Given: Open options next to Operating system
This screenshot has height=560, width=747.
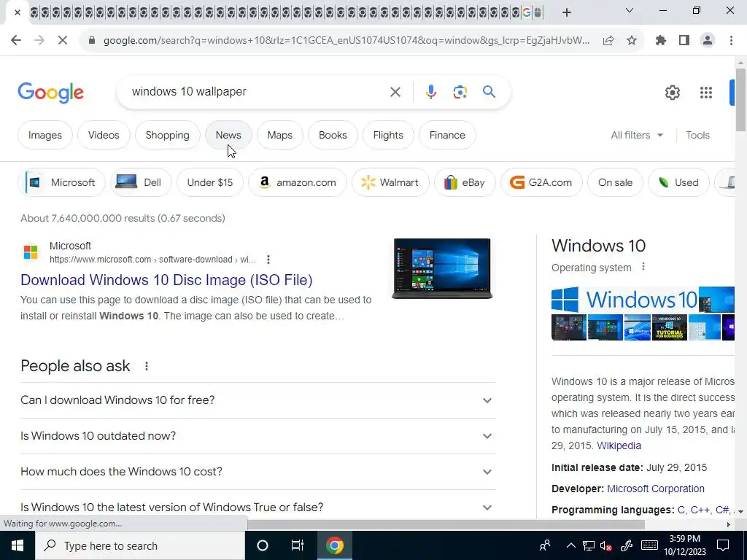Looking at the screenshot, I should tap(643, 267).
